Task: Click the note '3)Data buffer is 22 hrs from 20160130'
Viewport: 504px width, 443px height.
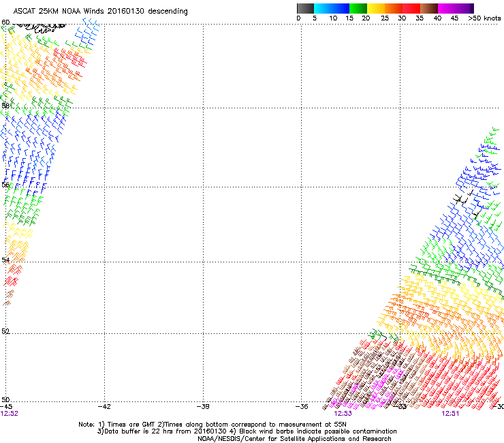Action: tap(162, 431)
